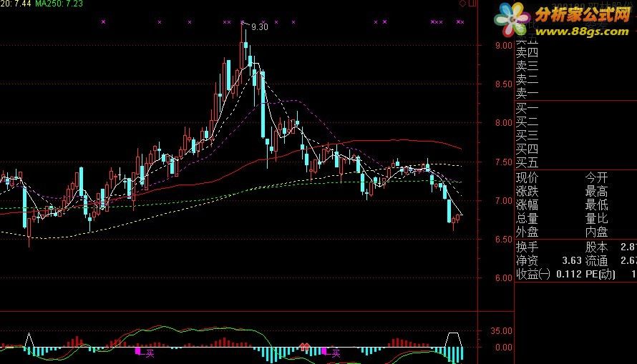
Task: Click the diamond marker icon above the chart
Action: tap(462, 4)
